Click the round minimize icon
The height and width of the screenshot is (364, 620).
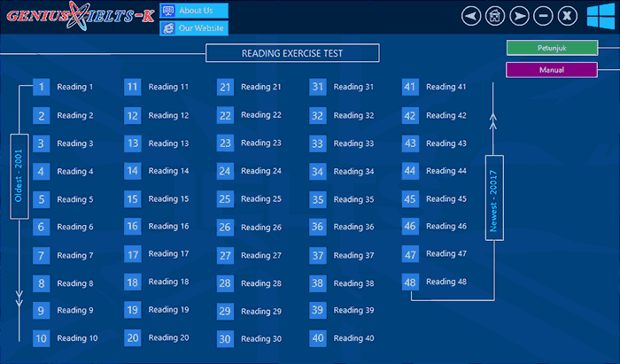coord(544,16)
